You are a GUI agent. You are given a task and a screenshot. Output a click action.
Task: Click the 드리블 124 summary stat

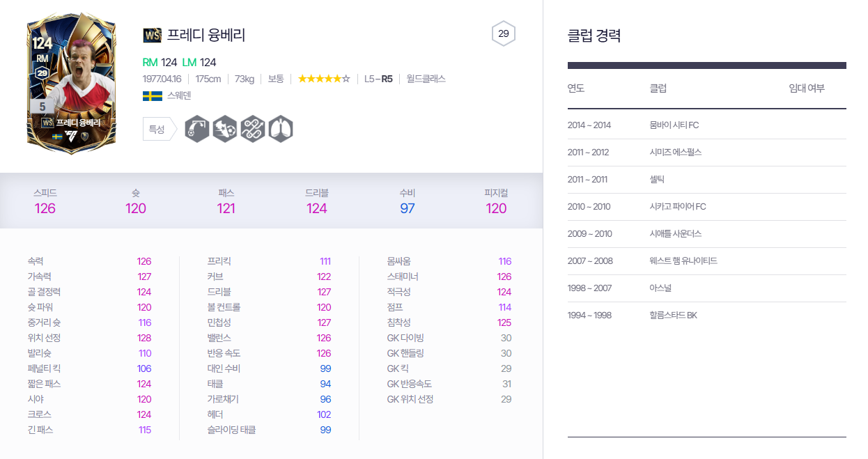coord(317,201)
